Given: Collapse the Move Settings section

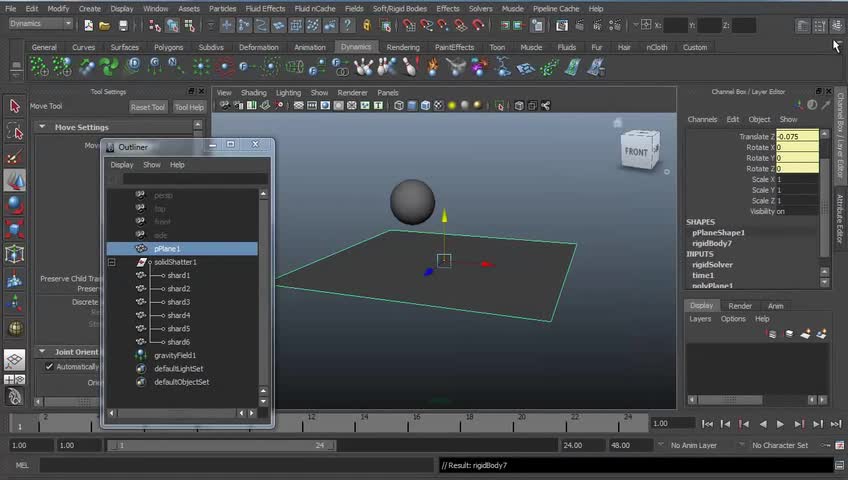Looking at the screenshot, I should 42,127.
